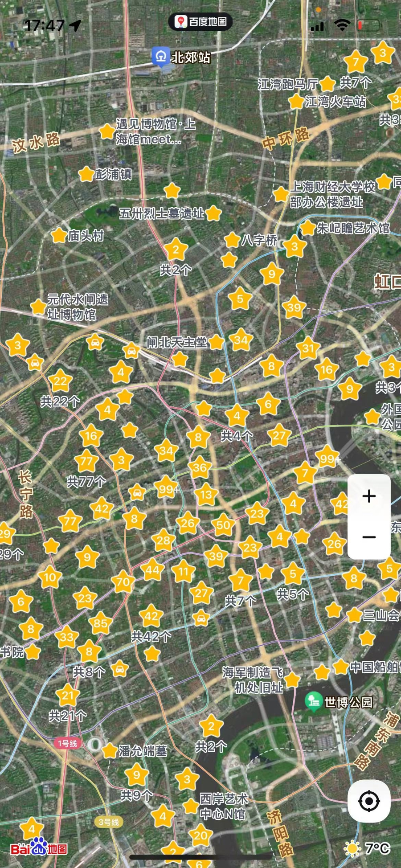Expand the cluster star numbered 85
401x868 pixels.
100,623
